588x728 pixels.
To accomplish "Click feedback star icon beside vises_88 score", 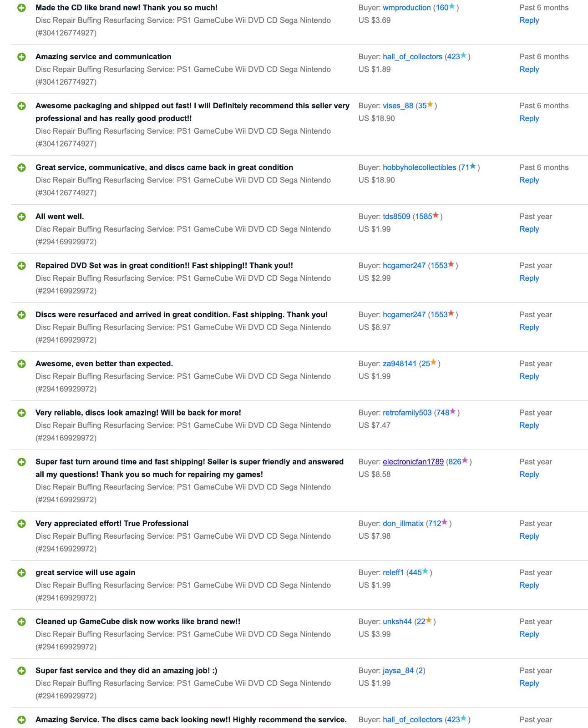I will click(430, 105).
